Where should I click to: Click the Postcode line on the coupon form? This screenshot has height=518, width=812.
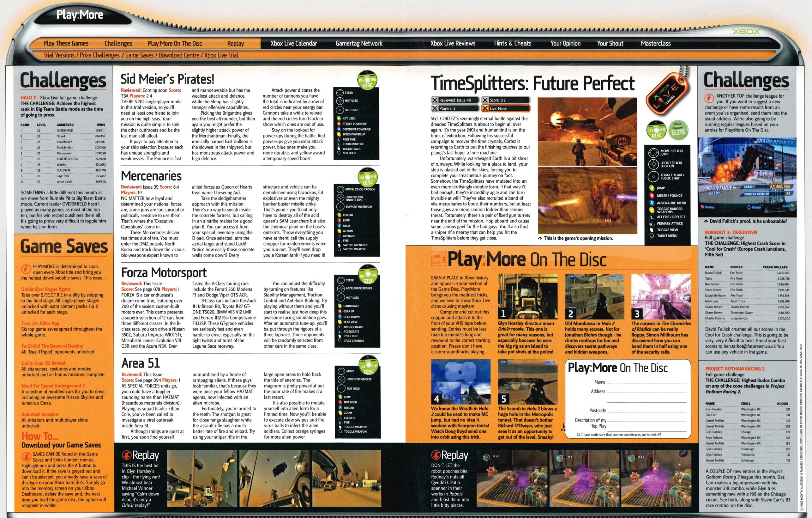[647, 411]
